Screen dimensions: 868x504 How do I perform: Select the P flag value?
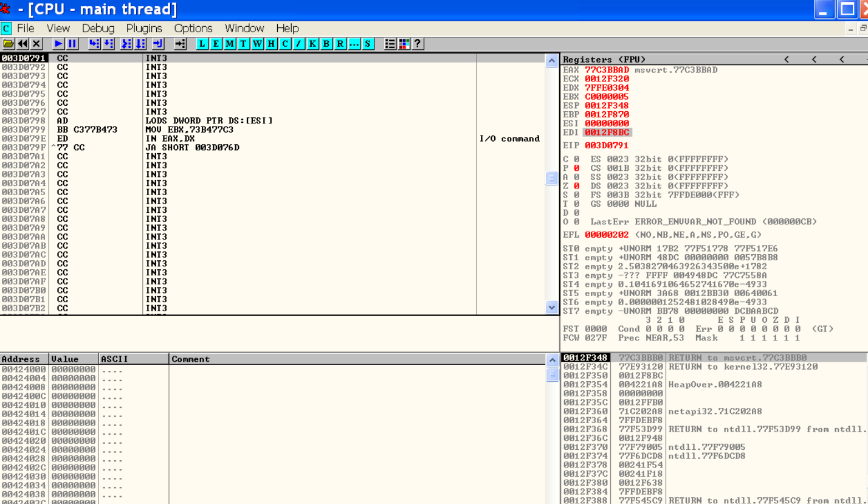[576, 168]
